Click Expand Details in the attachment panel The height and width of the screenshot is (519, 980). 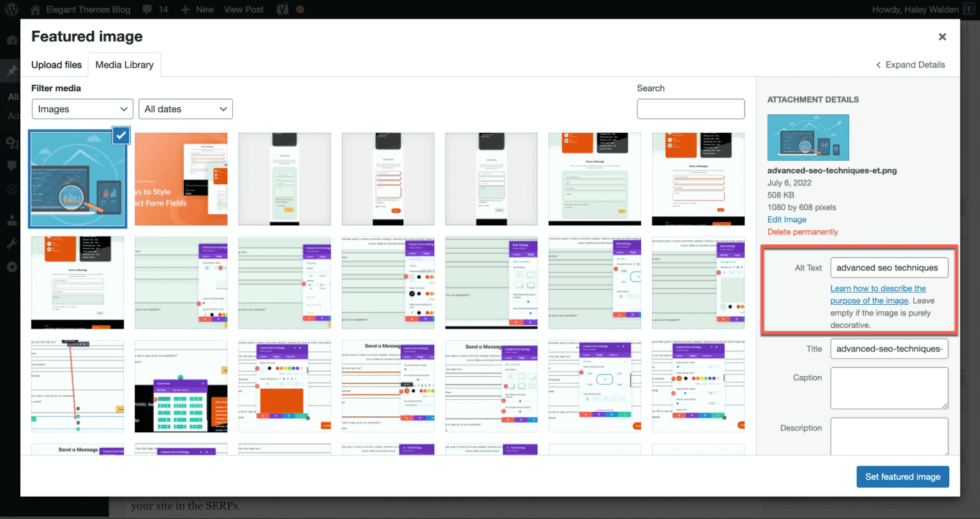910,64
